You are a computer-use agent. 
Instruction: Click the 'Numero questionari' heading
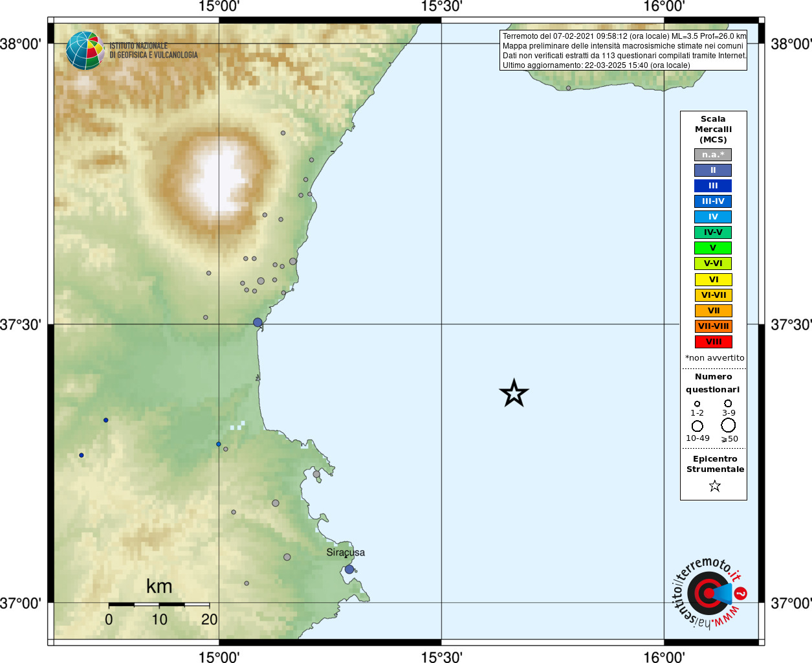click(713, 383)
